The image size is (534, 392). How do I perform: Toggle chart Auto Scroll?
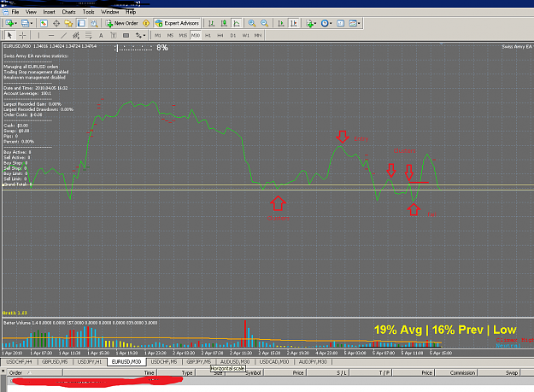click(281, 23)
